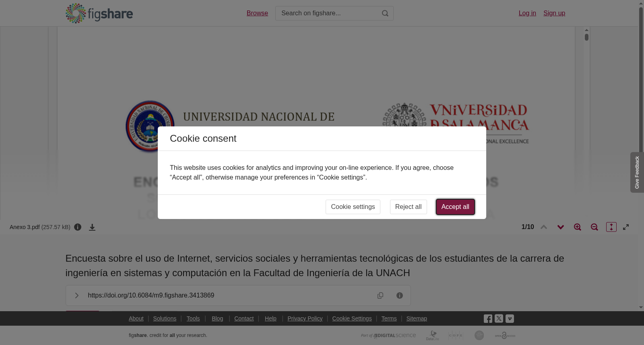Open Terms footer link
The image size is (644, 345).
point(389,318)
